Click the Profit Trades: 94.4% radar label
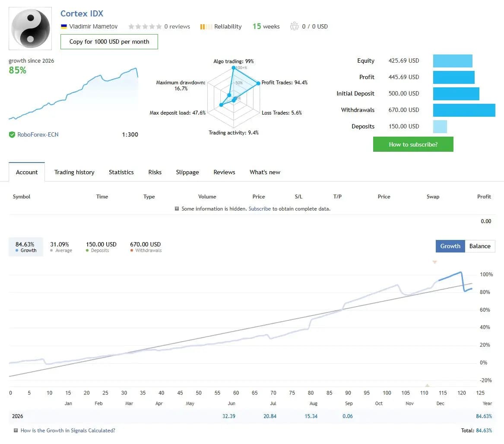 point(285,83)
